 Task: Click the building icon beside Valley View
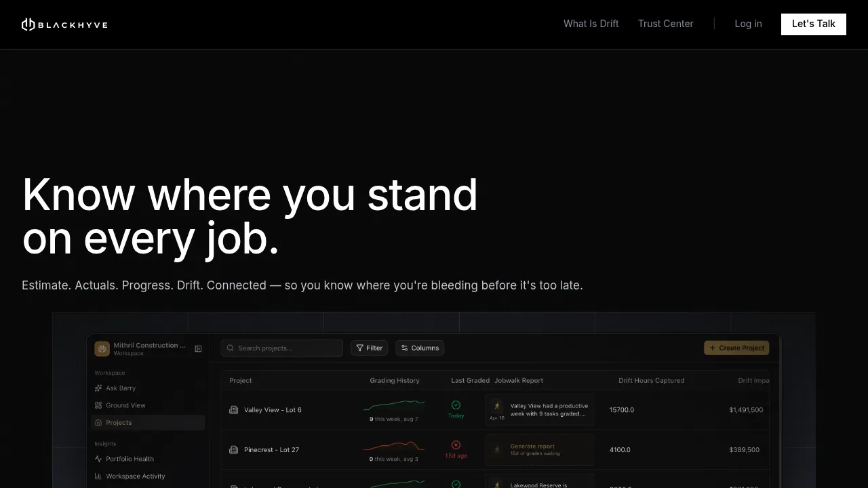[234, 410]
